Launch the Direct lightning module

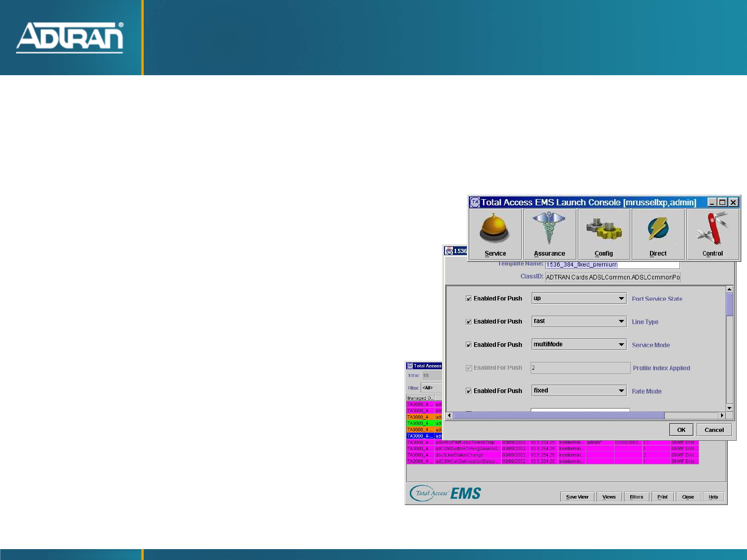658,234
